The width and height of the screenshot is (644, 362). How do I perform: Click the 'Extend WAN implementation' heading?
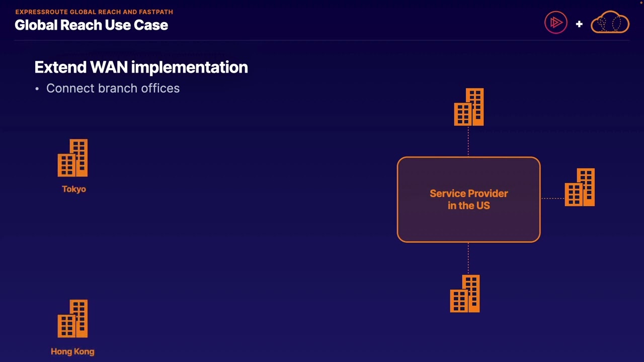point(141,67)
